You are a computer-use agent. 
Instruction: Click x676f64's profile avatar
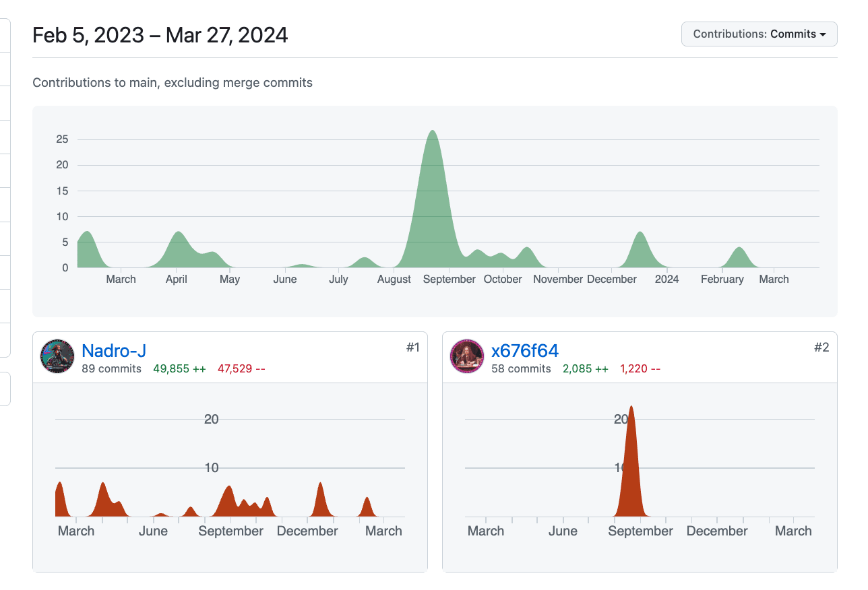pyautogui.click(x=467, y=356)
